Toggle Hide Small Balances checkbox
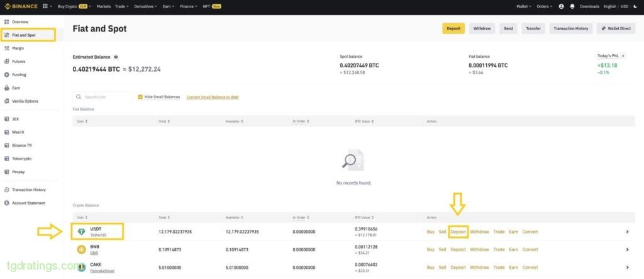The width and height of the screenshot is (644, 279). pyautogui.click(x=140, y=97)
